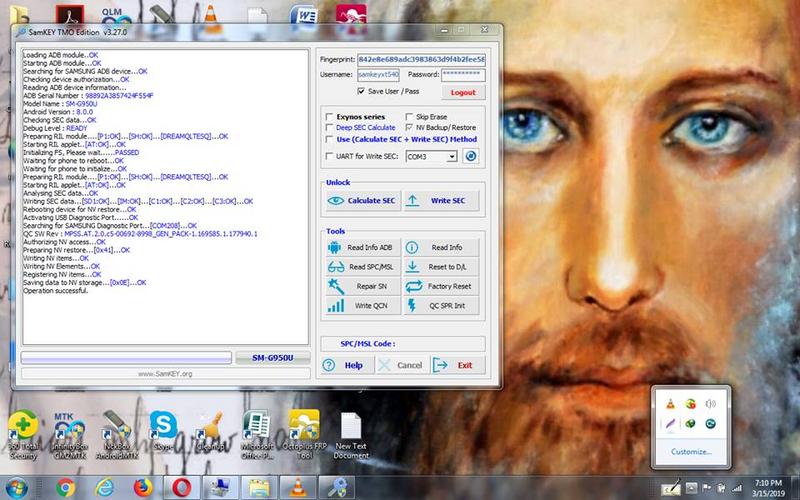Run Read SPC/MSL tool
The height and width of the screenshot is (500, 800).
click(363, 267)
